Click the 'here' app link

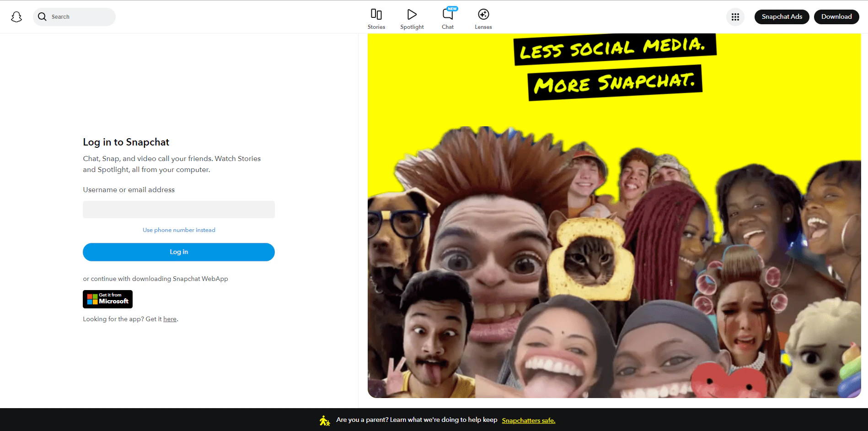170,319
